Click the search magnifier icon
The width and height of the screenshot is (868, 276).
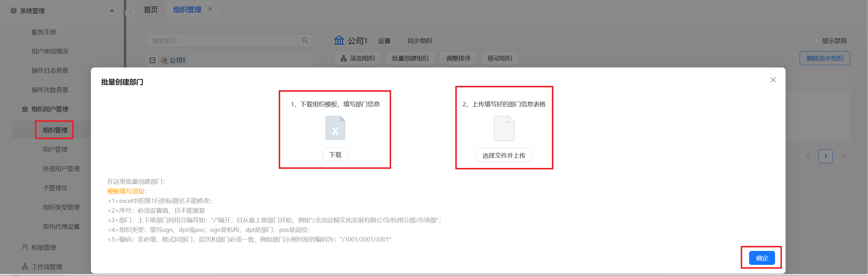[305, 40]
